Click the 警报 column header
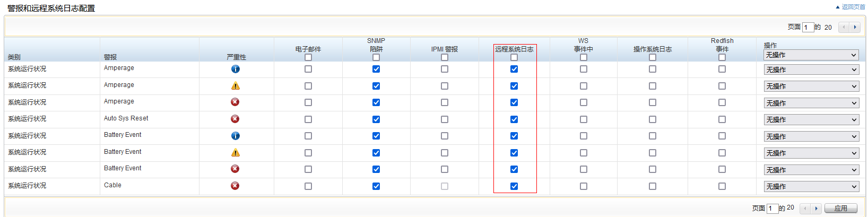The image size is (868, 217). click(x=110, y=57)
